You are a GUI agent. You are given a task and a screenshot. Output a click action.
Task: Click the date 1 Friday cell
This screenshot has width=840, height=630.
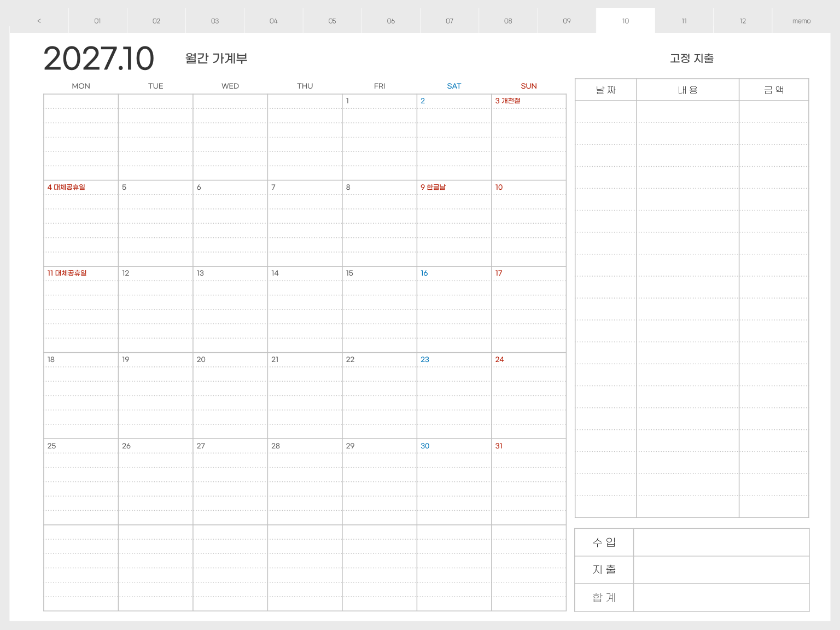(380, 137)
